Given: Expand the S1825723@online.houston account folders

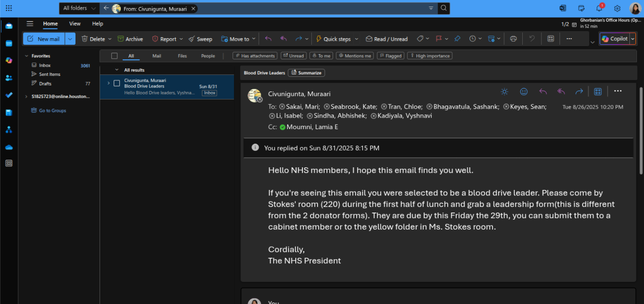Looking at the screenshot, I should 27,96.
